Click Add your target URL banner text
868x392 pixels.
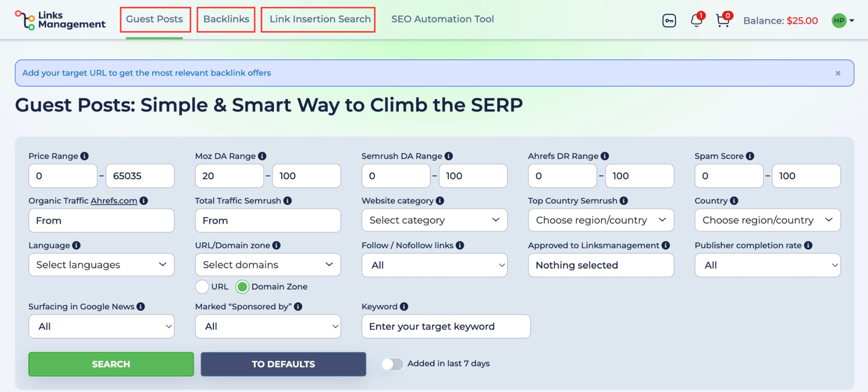coord(147,73)
